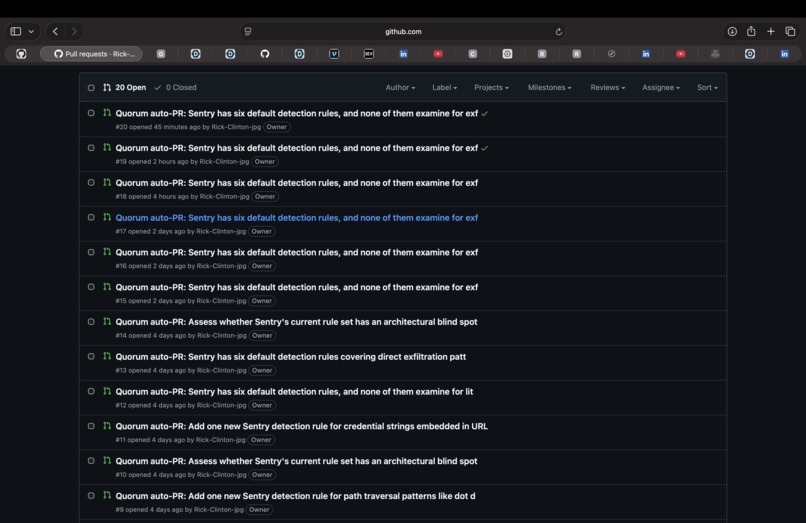Screen dimensions: 806x523
Task: Switch to the compass icon tab
Action: pos(611,54)
